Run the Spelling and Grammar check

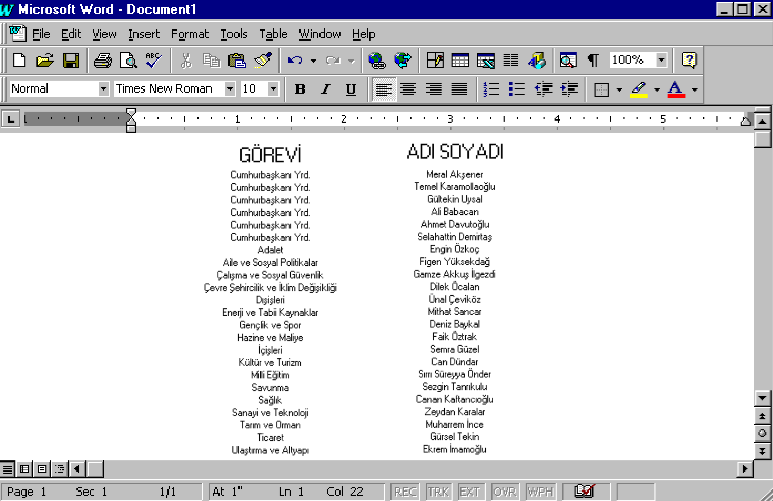pyautogui.click(x=153, y=61)
